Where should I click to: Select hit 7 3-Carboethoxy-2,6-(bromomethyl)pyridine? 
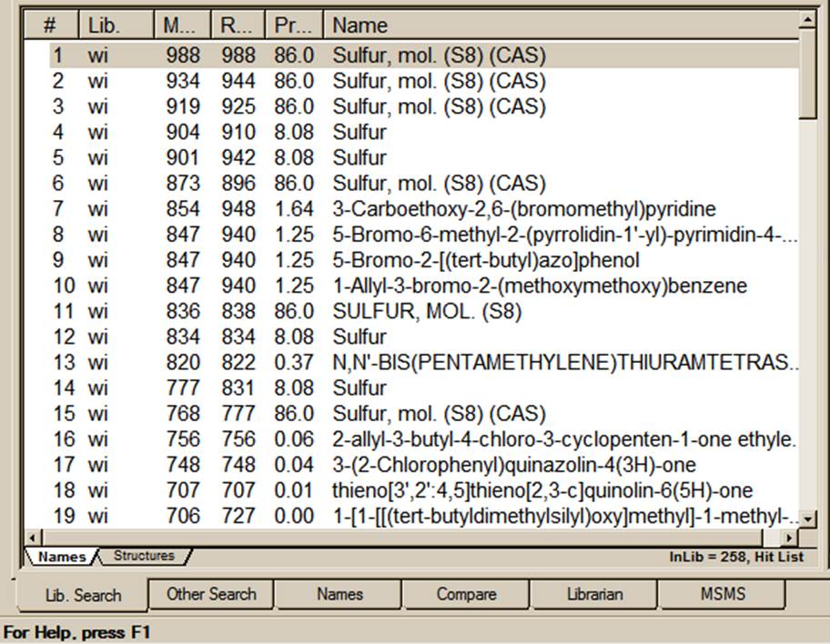tap(523, 209)
